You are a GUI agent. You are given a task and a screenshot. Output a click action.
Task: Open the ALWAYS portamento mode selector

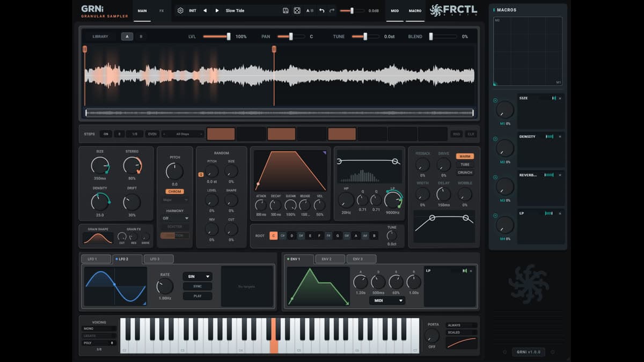[462, 325]
